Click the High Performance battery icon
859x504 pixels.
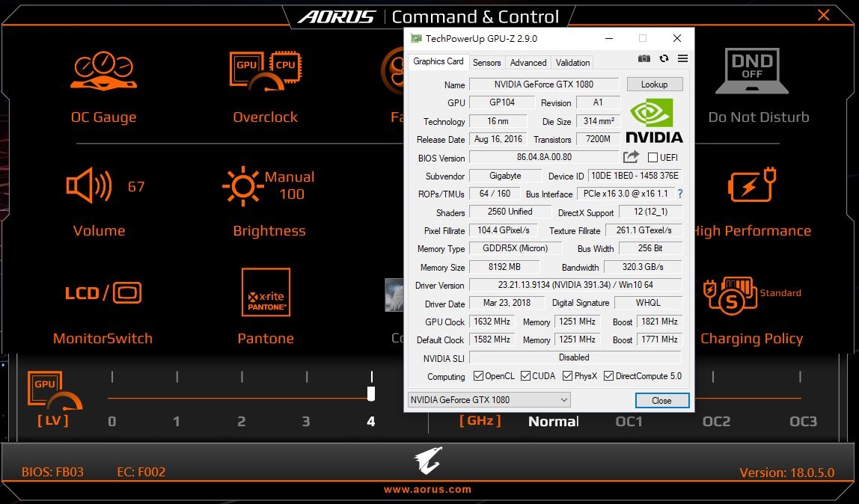[751, 185]
